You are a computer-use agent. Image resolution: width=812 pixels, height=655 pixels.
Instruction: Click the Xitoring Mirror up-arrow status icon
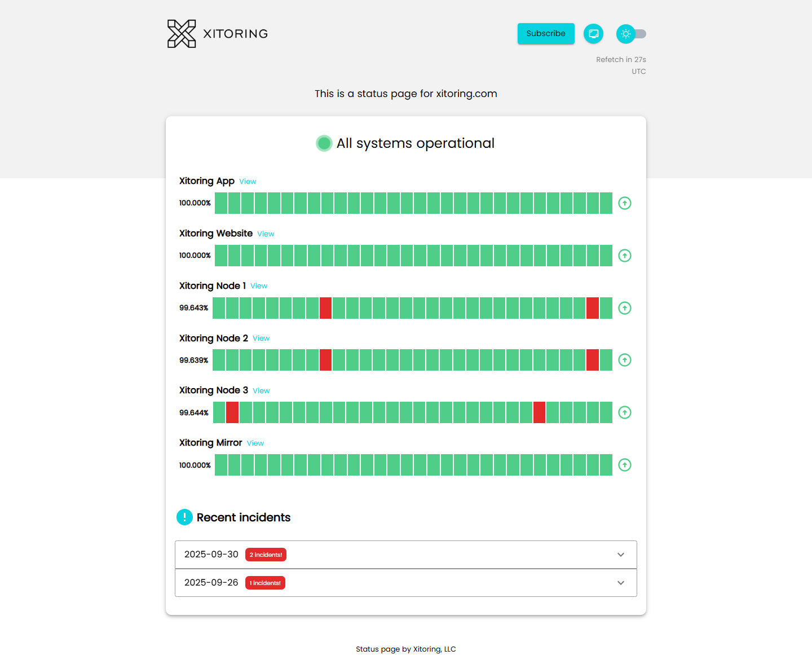pyautogui.click(x=625, y=465)
